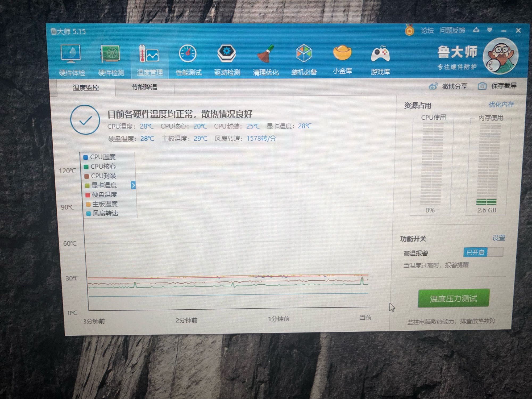The width and height of the screenshot is (532, 399).
Task: Switch to the 温度监控 tab
Action: [x=86, y=88]
